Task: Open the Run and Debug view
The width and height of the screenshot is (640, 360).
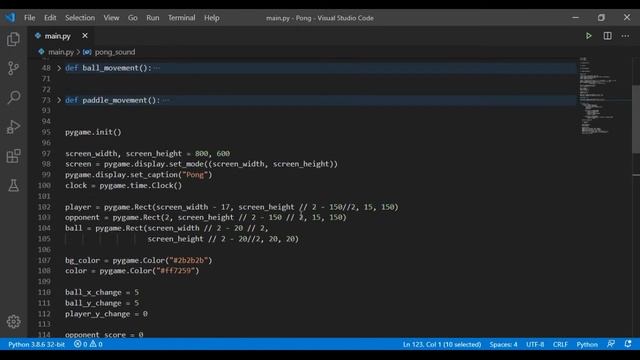Action: pyautogui.click(x=13, y=127)
